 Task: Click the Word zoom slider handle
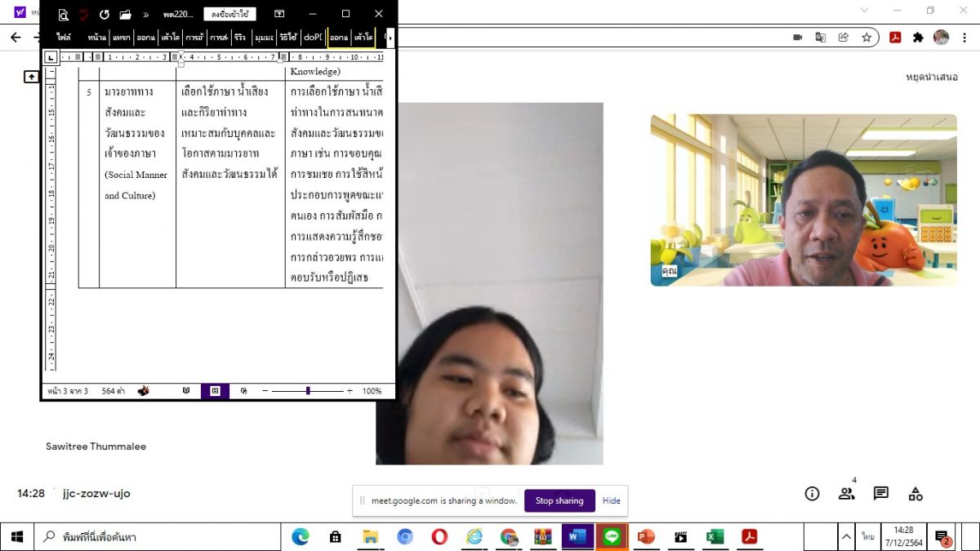tap(308, 391)
